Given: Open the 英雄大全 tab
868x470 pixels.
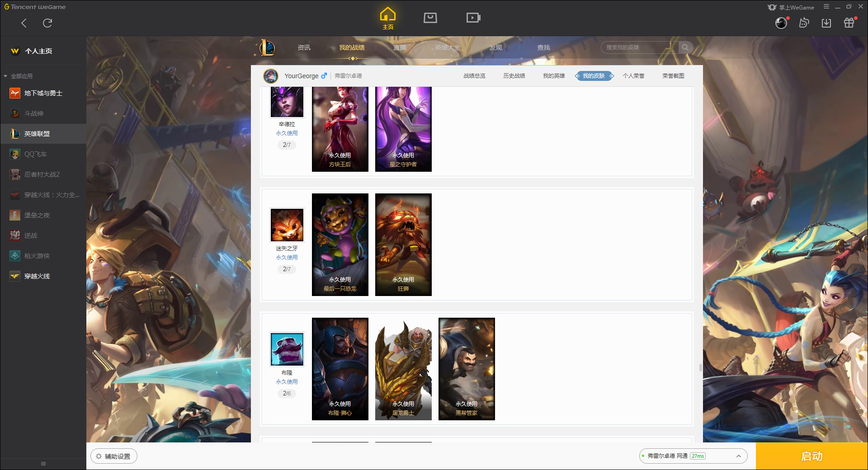Looking at the screenshot, I should 448,47.
